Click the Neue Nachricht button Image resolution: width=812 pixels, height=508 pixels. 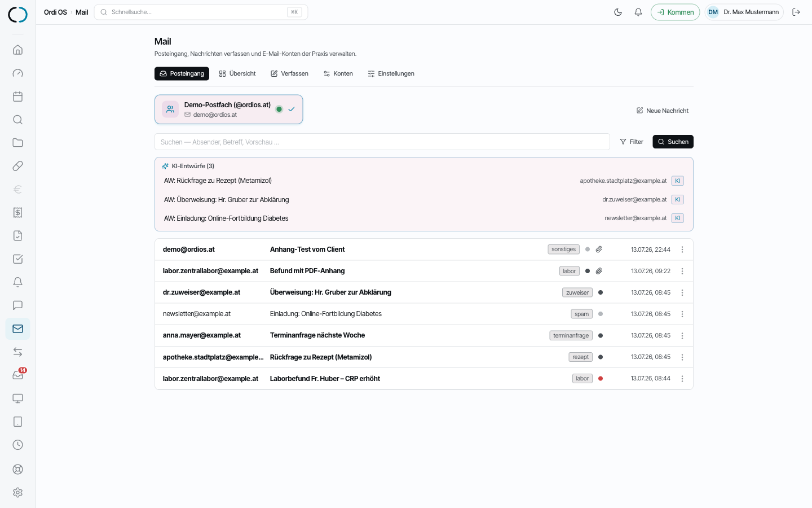pos(663,111)
